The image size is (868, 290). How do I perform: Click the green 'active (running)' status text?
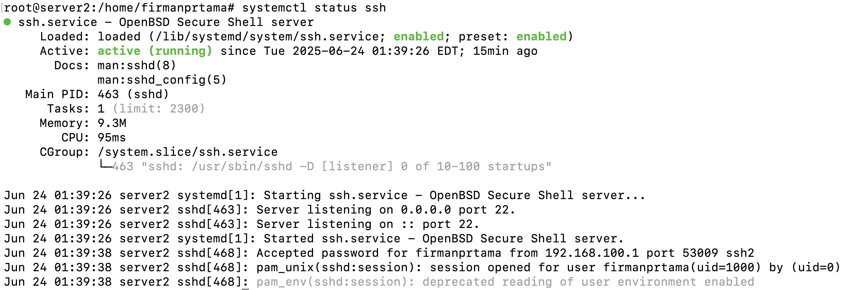click(155, 51)
